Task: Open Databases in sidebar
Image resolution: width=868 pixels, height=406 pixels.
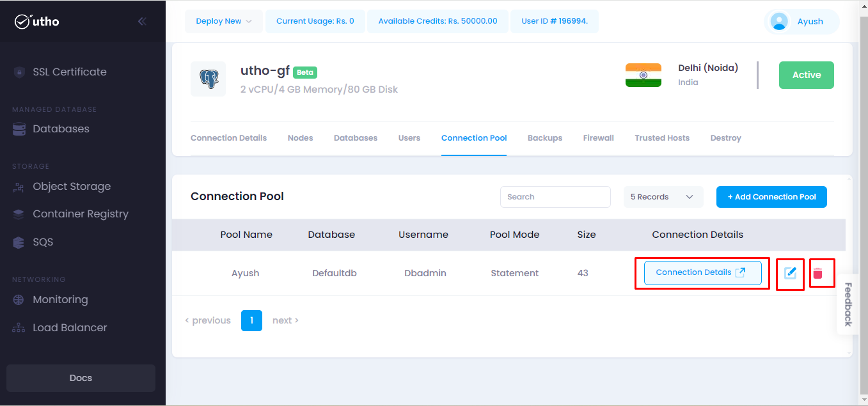Action: tap(61, 129)
